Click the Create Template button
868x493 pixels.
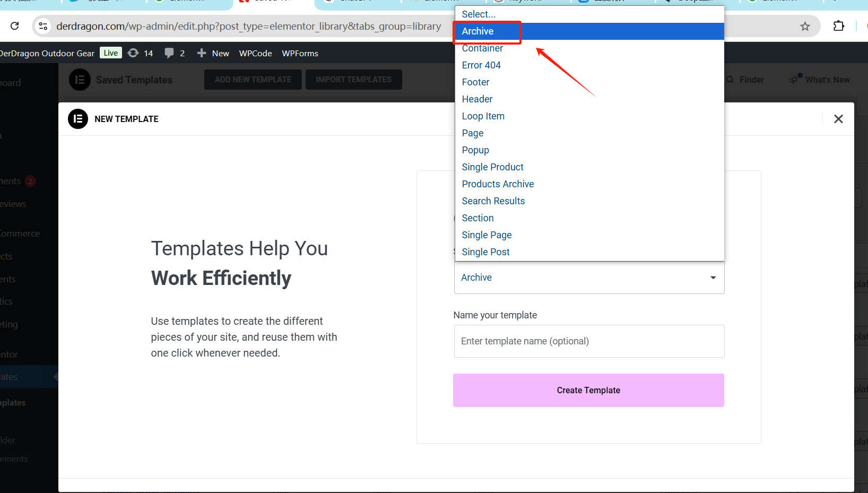point(588,391)
